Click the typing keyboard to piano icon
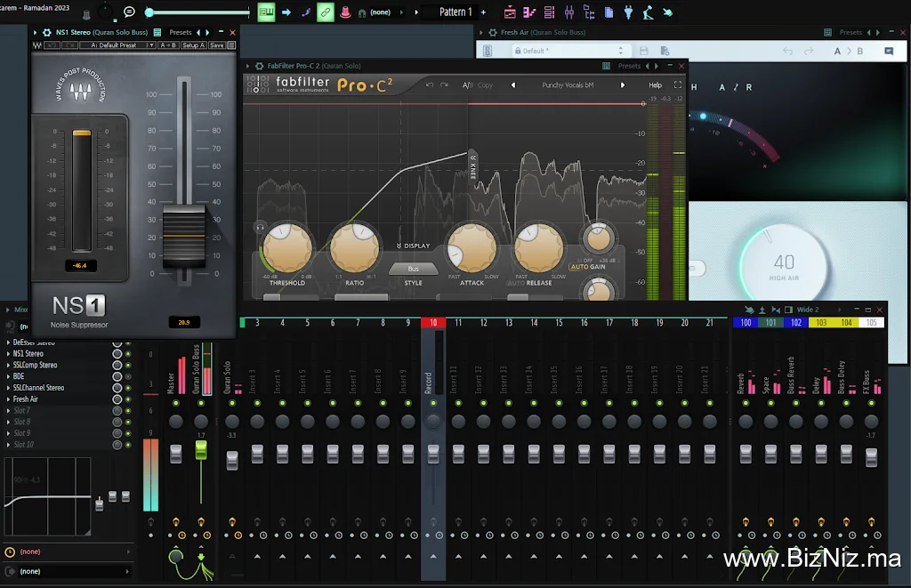 coord(266,12)
